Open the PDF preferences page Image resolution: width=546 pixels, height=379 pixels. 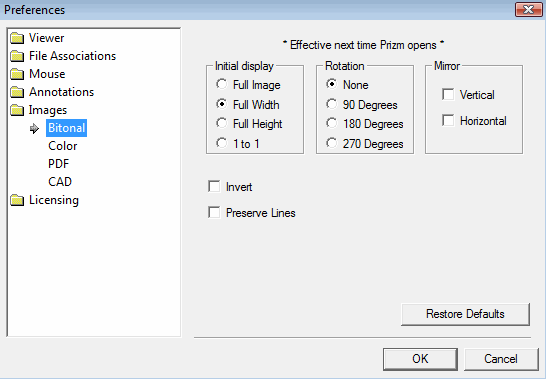(x=58, y=164)
